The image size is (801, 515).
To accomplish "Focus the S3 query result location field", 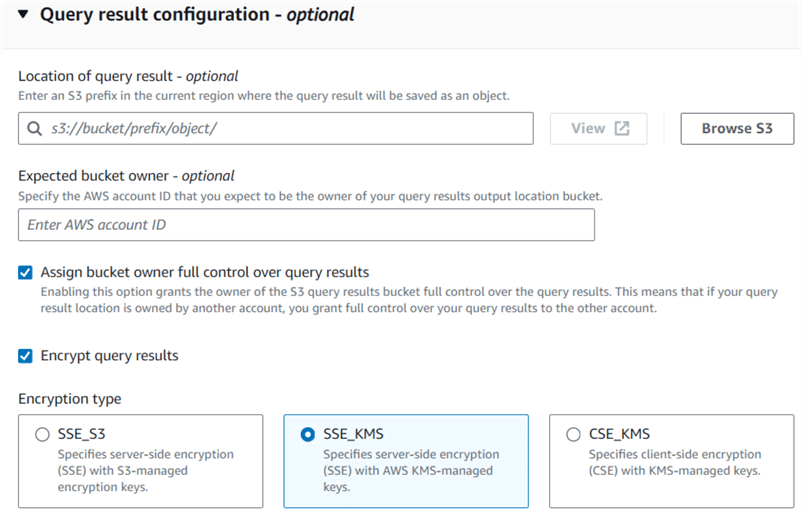I will [x=285, y=129].
